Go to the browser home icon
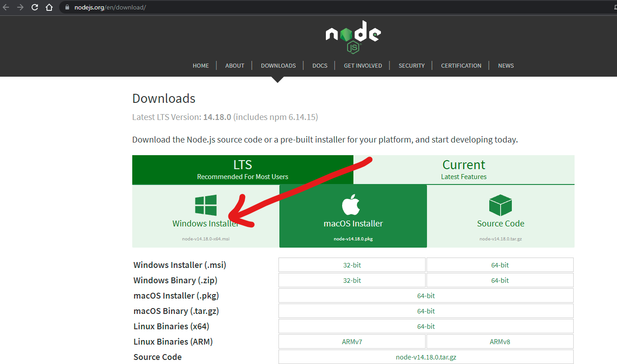617x364 pixels. coord(49,8)
